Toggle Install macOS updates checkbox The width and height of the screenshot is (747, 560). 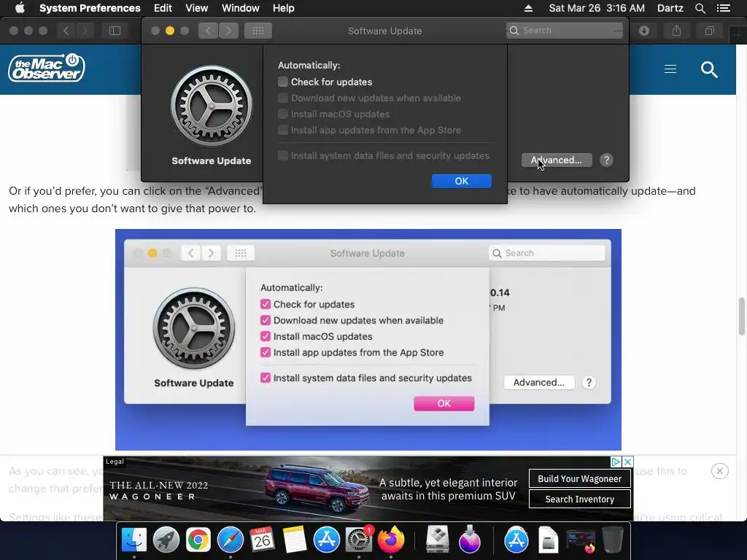click(x=282, y=114)
